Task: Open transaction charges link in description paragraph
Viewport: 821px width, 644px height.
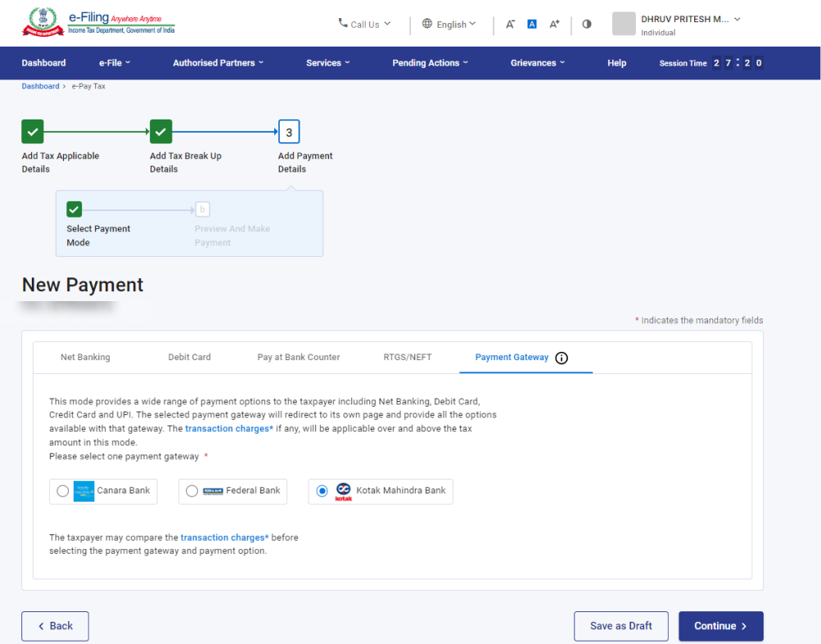Action: [x=229, y=428]
